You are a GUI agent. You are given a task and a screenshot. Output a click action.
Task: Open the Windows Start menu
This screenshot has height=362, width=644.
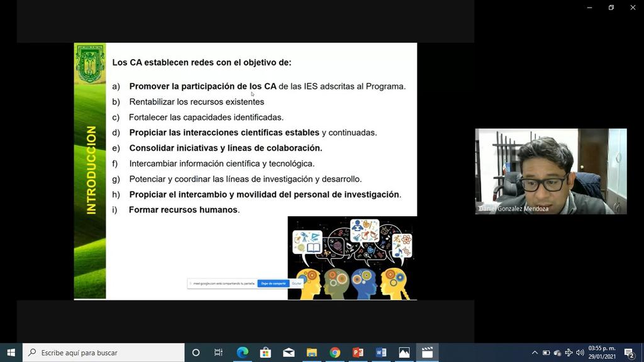click(11, 353)
